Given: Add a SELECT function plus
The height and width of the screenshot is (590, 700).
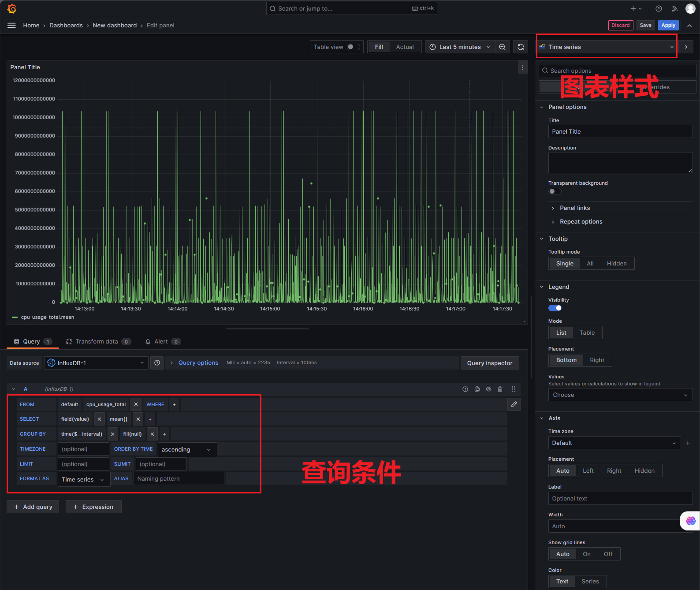Looking at the screenshot, I should (x=150, y=419).
